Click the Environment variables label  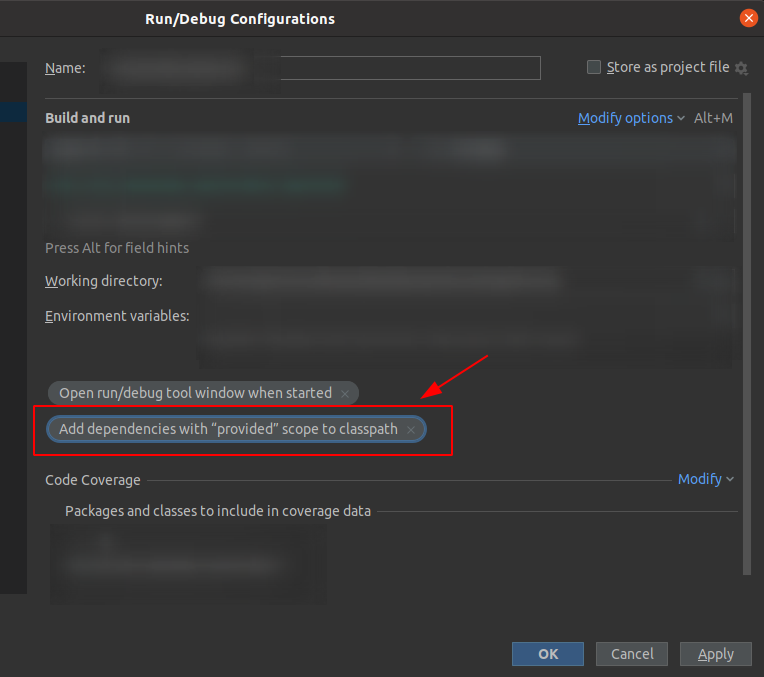click(117, 316)
